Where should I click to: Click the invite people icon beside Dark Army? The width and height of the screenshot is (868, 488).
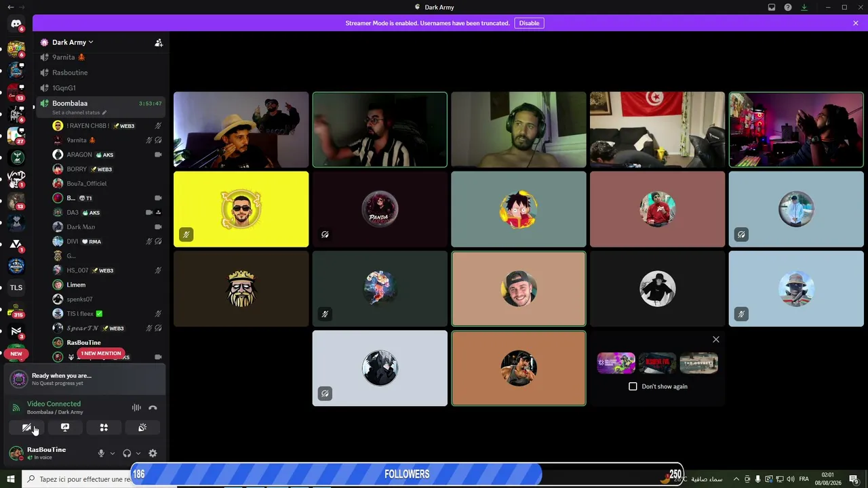pos(159,43)
